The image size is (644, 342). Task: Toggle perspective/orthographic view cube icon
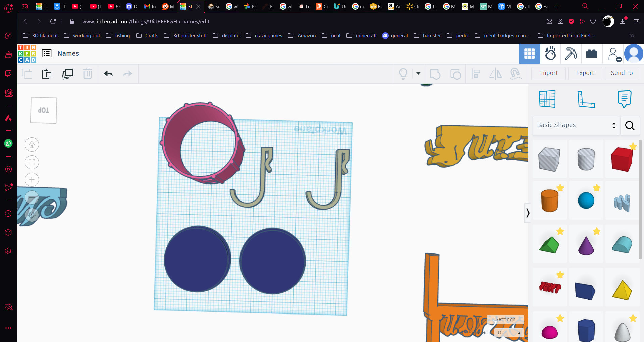[32, 215]
